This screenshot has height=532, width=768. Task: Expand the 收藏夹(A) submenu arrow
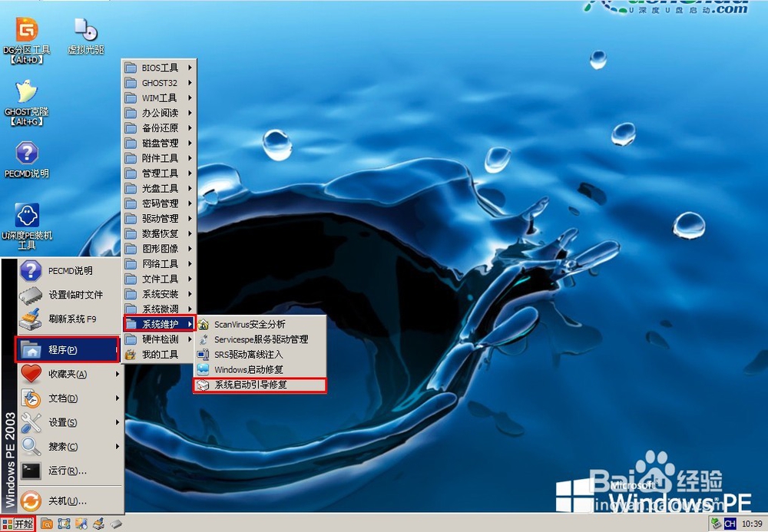pos(117,374)
